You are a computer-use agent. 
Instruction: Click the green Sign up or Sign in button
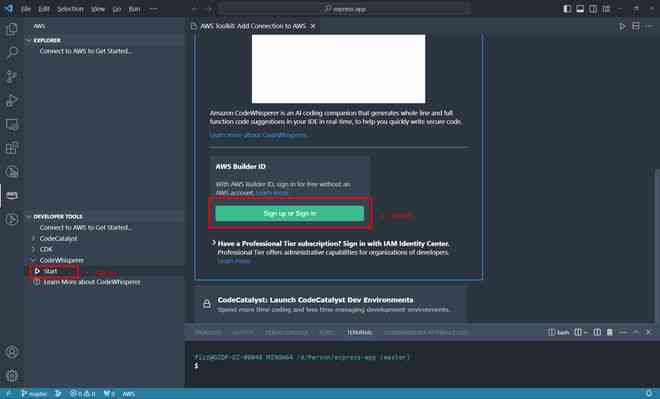(290, 213)
